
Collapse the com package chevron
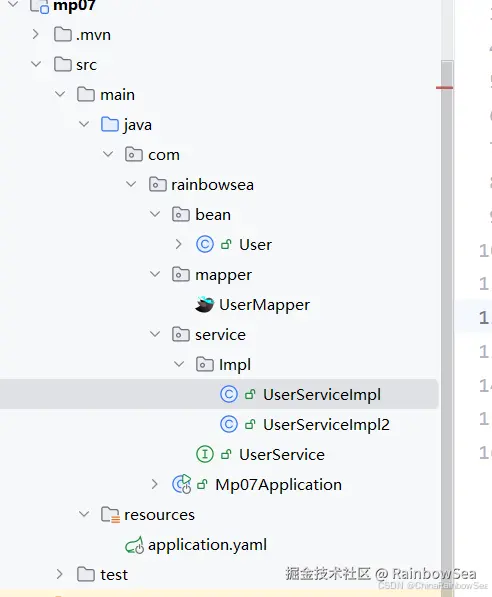pos(108,154)
